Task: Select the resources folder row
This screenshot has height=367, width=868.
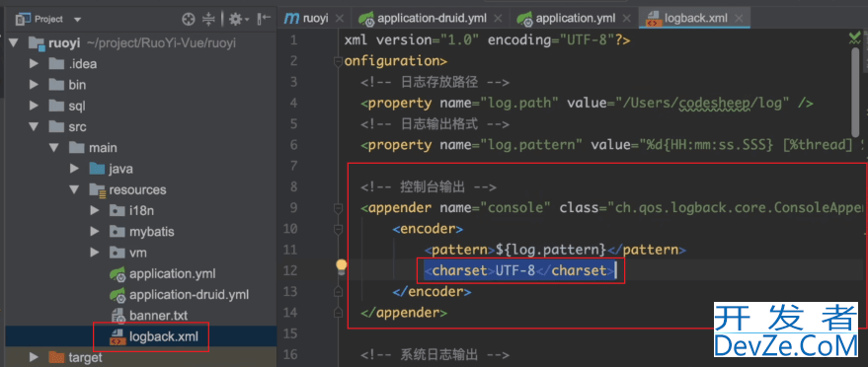Action: 140,189
